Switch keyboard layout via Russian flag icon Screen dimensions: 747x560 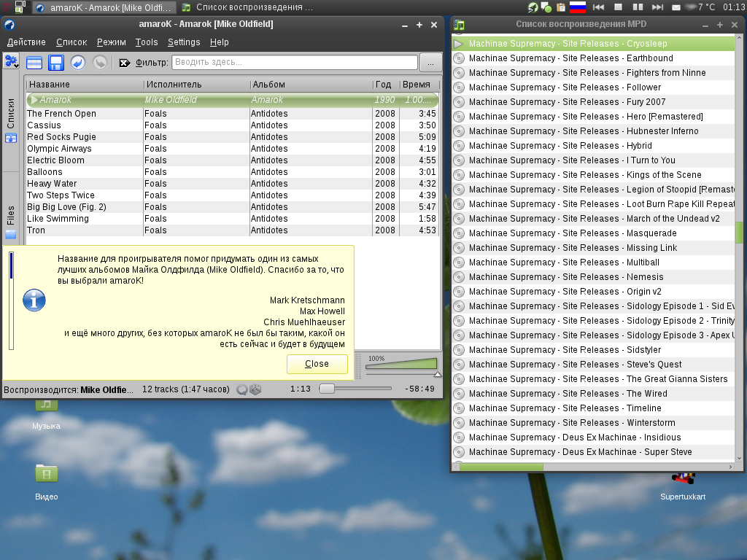578,7
